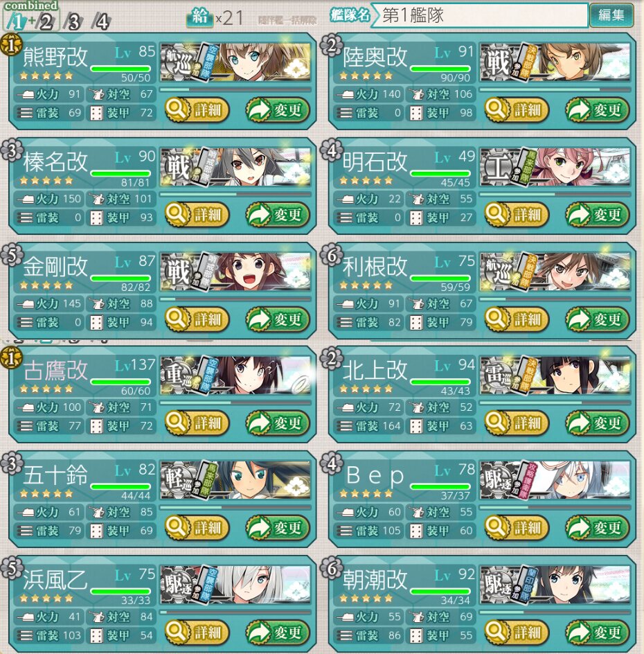
Task: Select fleet tab 4
Action: (x=101, y=21)
